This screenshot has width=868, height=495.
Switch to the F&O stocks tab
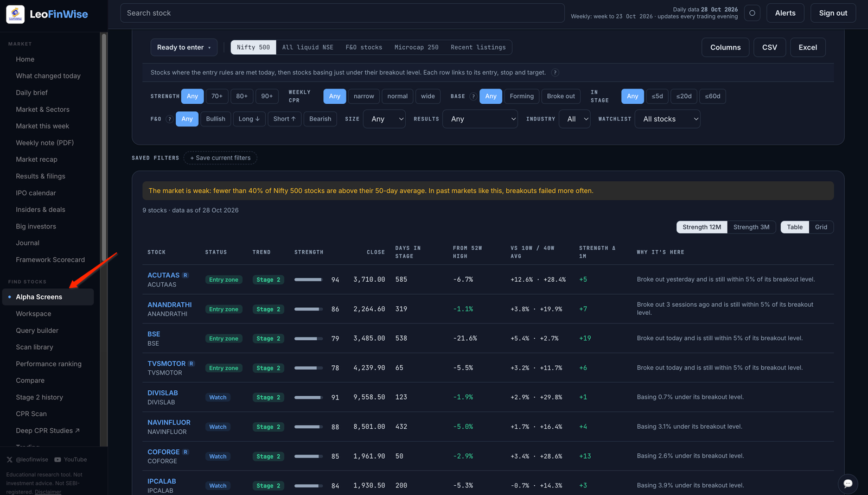[363, 47]
